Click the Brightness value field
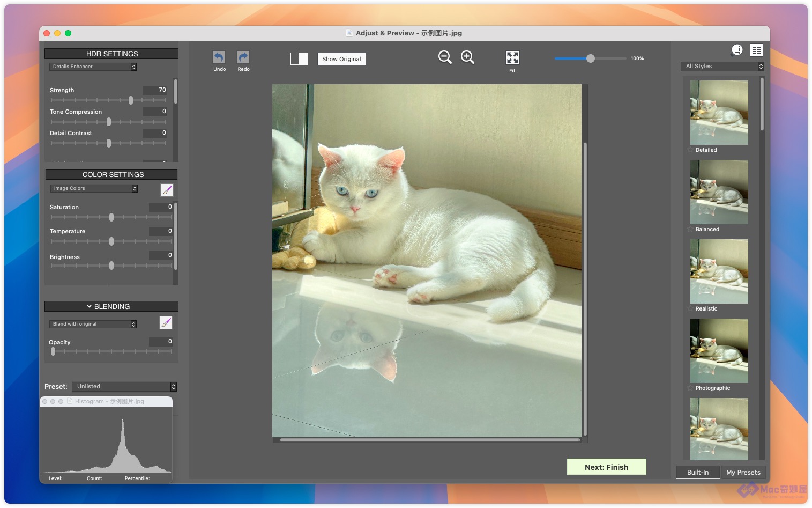Viewport: 812px width, 508px height. (x=161, y=255)
